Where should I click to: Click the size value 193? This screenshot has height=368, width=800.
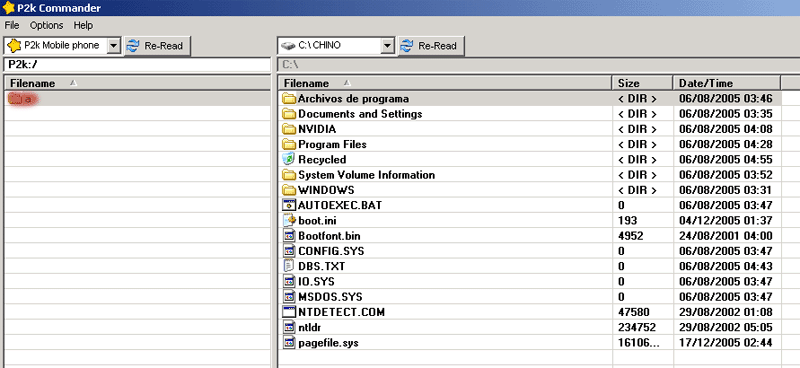[x=628, y=220]
